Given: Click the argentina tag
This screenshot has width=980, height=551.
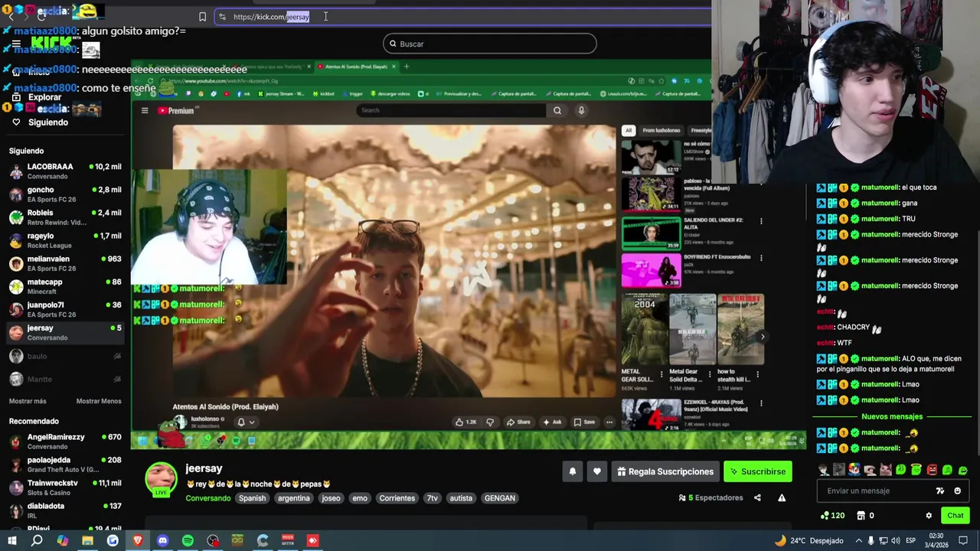Looking at the screenshot, I should [293, 498].
